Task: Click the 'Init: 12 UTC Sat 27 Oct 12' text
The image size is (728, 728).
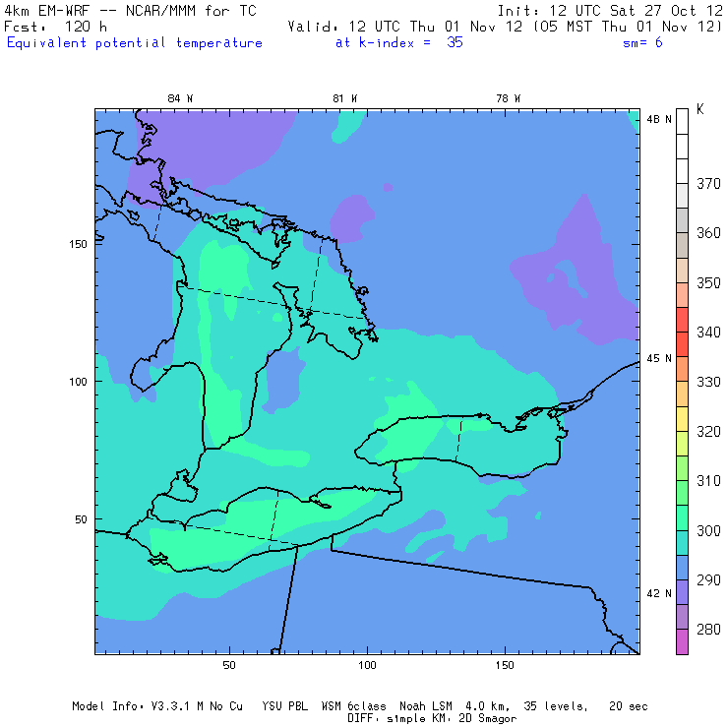Action: [x=610, y=11]
